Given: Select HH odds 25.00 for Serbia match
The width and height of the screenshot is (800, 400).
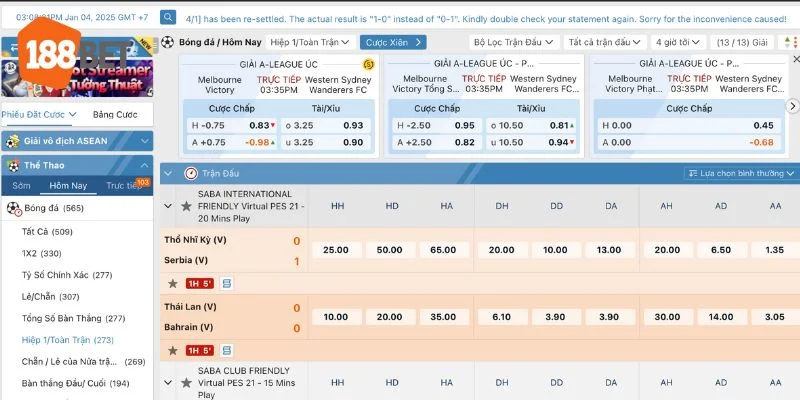Looking at the screenshot, I should [x=336, y=250].
